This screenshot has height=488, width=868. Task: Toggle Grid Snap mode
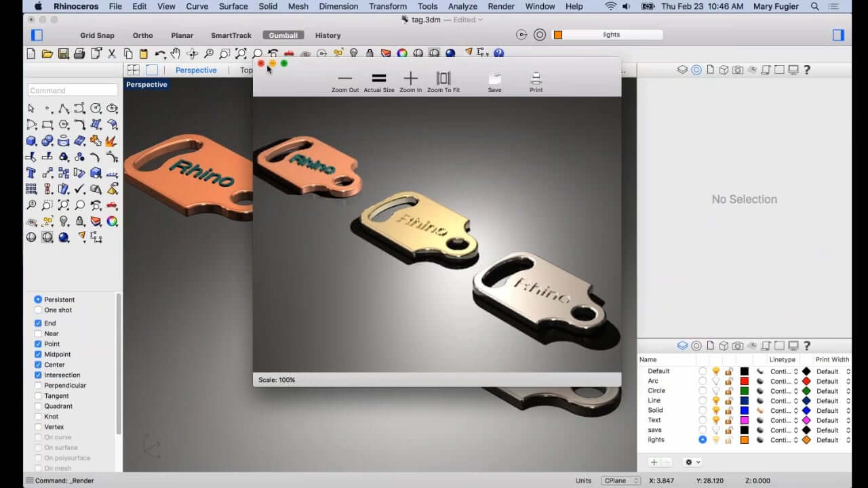pyautogui.click(x=97, y=35)
